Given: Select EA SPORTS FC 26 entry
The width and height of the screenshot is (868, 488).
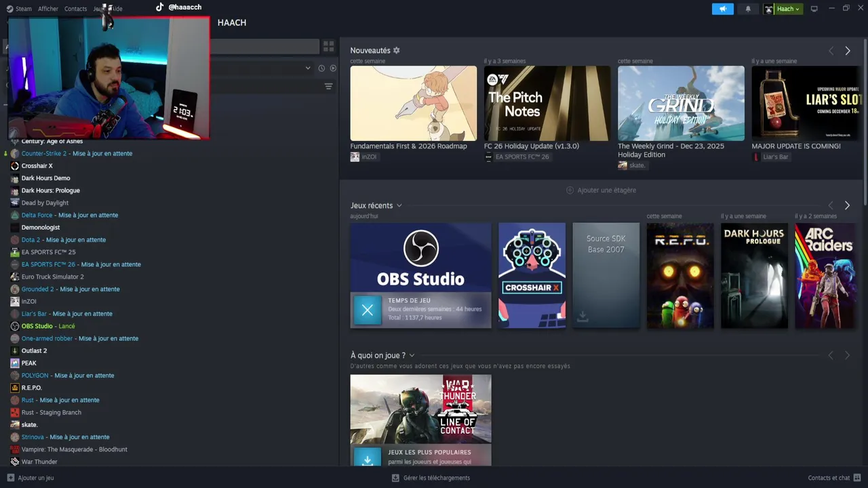Looking at the screenshot, I should coord(81,264).
